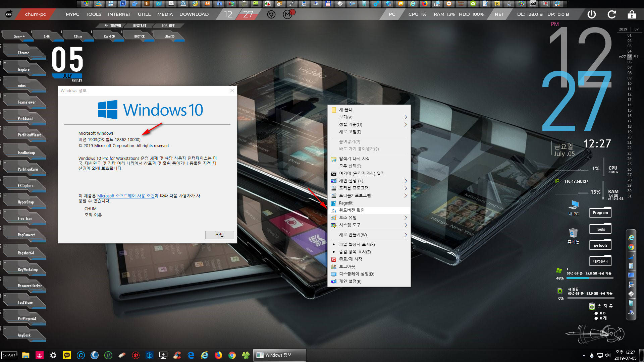Select 디스플레이 설정(D) entry

[x=369, y=274]
